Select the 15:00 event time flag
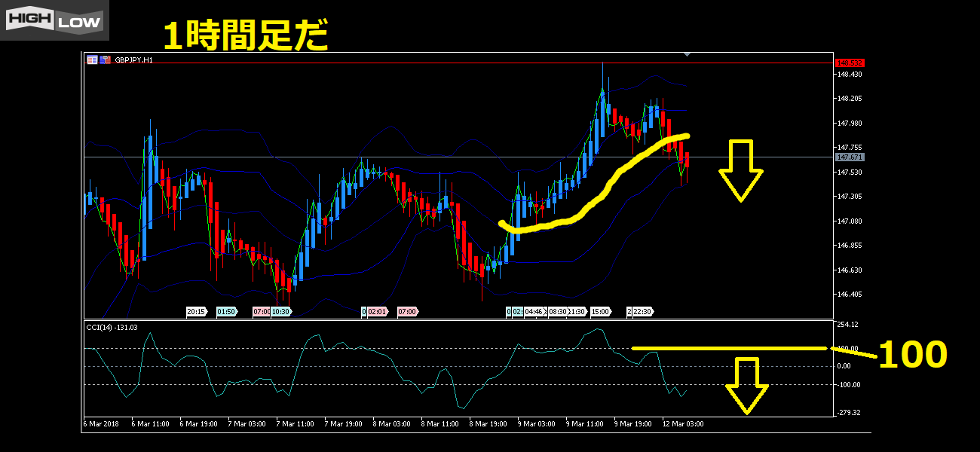The height and width of the screenshot is (452, 980). point(600,311)
